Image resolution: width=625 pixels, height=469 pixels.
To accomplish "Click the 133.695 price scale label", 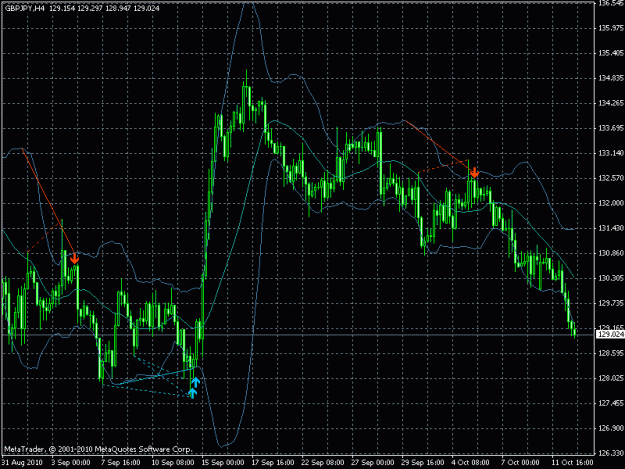I will click(611, 128).
